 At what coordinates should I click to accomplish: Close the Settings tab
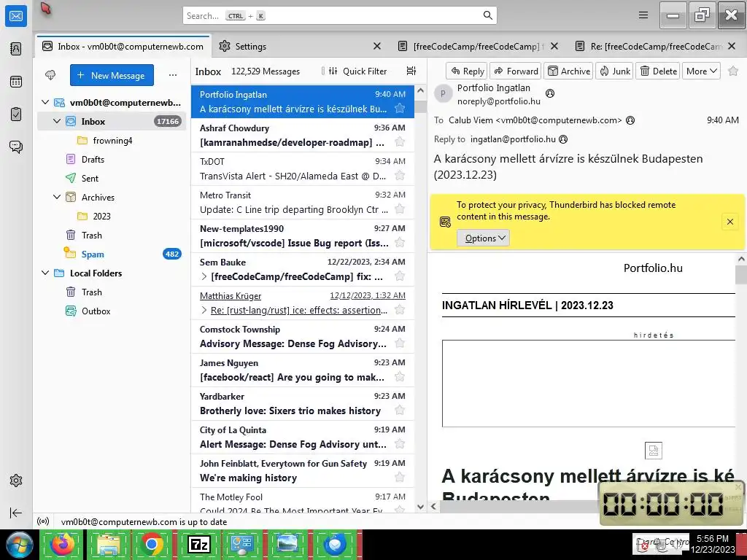pyautogui.click(x=377, y=46)
